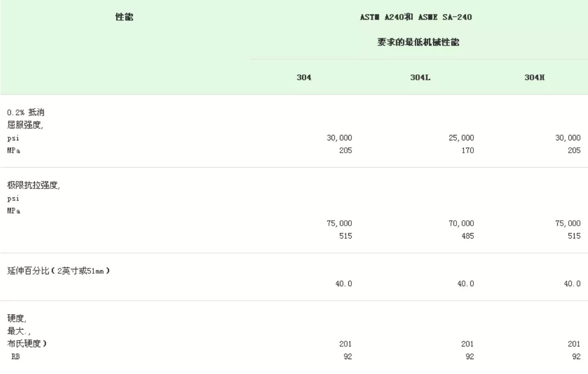Click the 205 MPa value under 304
Viewport: 588px width, 374px height.
(345, 151)
